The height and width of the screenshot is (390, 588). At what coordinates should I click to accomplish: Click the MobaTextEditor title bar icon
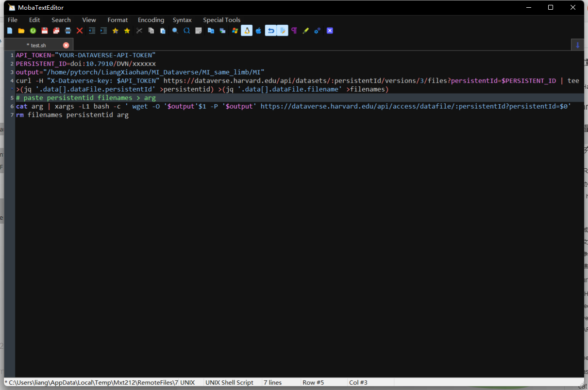[x=12, y=7]
